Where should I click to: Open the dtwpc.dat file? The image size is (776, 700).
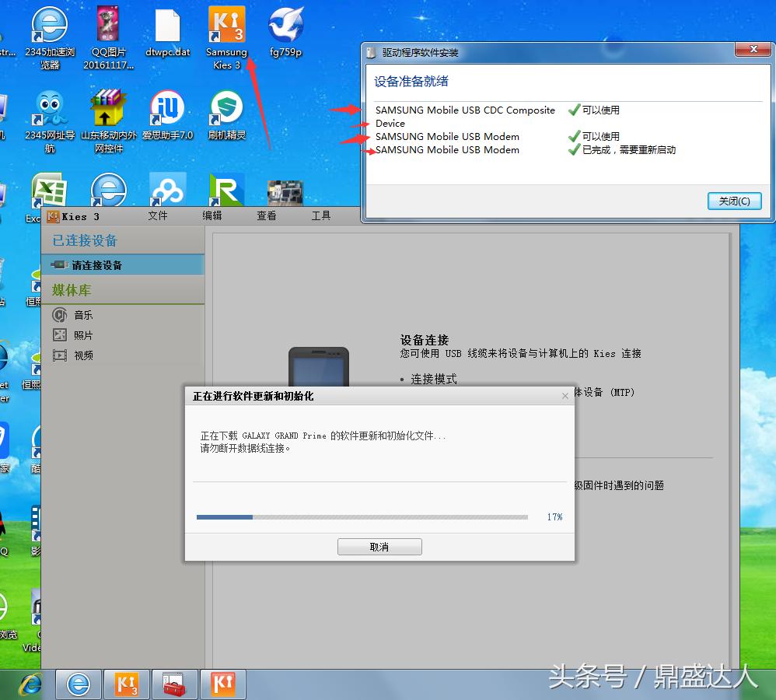(x=166, y=25)
